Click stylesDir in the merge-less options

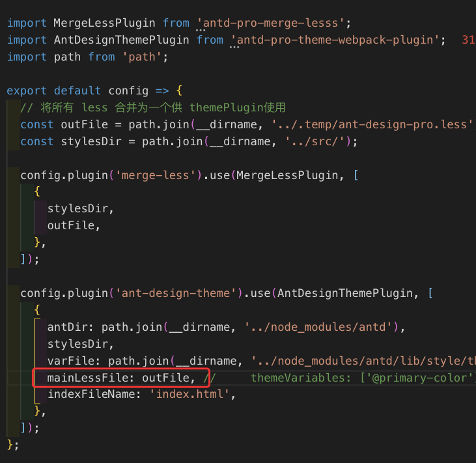(77, 209)
